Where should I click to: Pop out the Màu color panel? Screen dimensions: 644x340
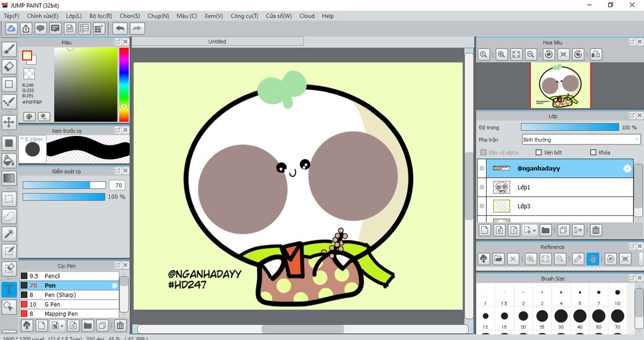click(118, 42)
